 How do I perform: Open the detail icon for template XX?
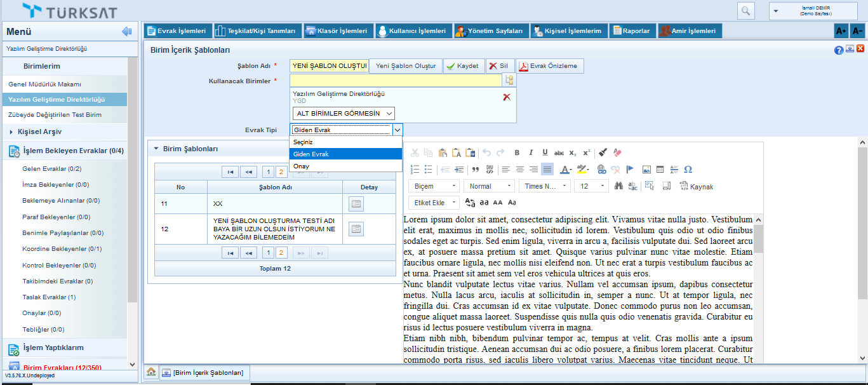point(356,203)
